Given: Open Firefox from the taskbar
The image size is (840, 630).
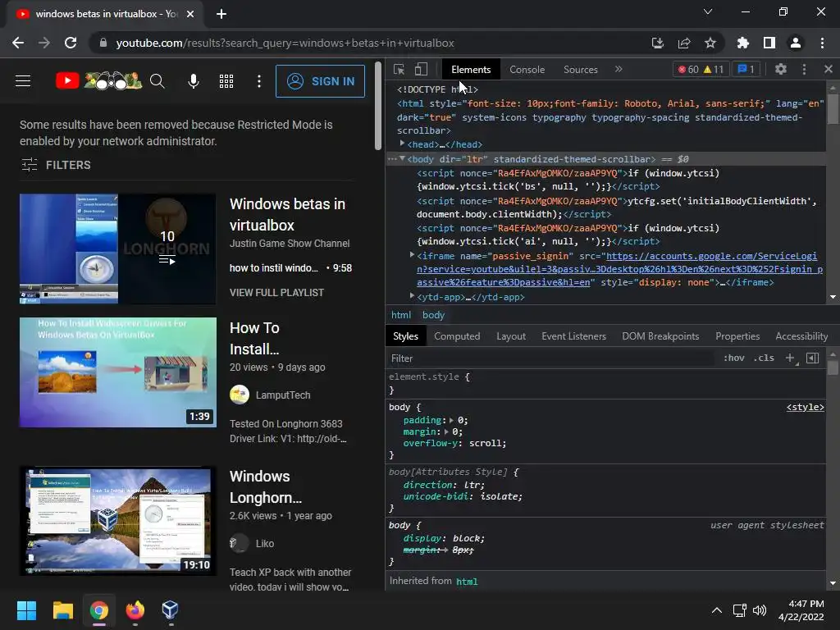Looking at the screenshot, I should click(x=135, y=610).
